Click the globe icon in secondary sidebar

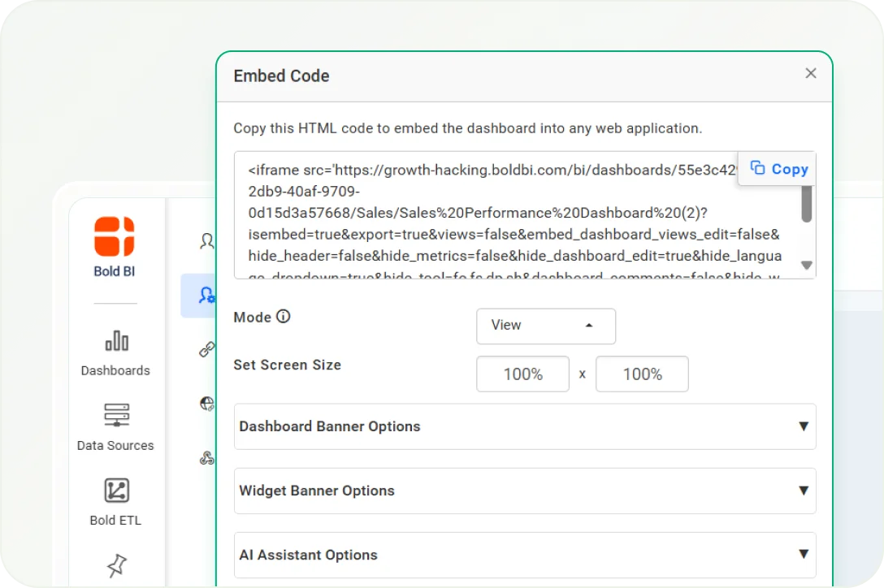pos(207,404)
